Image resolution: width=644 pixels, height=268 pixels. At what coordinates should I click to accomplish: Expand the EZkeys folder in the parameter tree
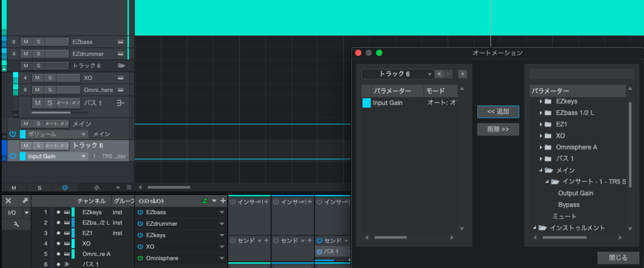[x=541, y=101]
